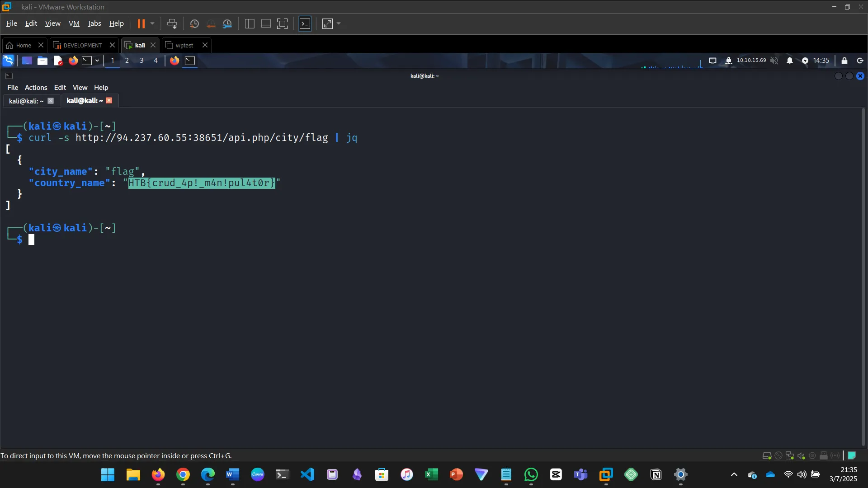Open the power options dropdown arrow

click(x=152, y=23)
